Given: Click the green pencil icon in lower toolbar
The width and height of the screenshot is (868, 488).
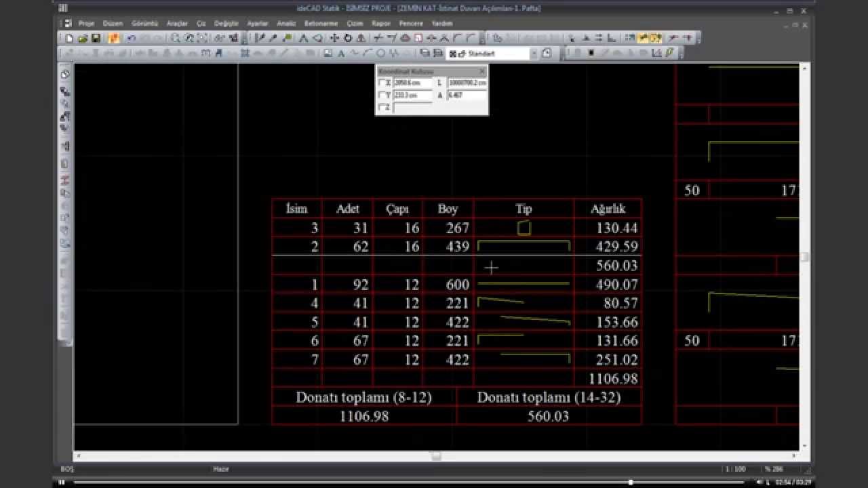Looking at the screenshot, I should tap(669, 53).
